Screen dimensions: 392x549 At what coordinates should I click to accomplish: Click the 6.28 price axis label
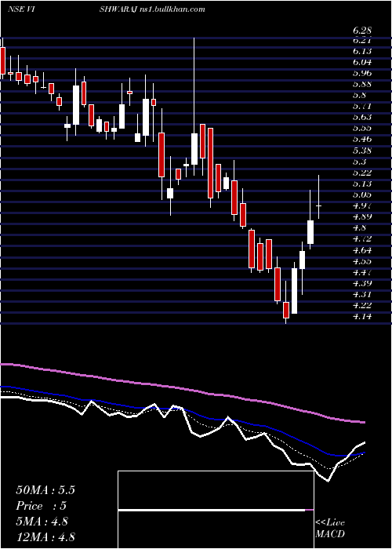[x=362, y=31]
